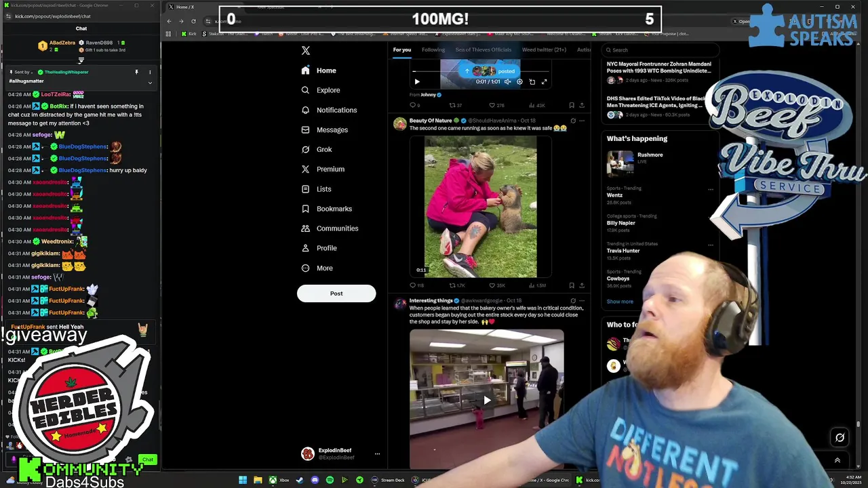Image resolution: width=868 pixels, height=488 pixels.
Task: Open more options on Beauty Of Nature post
Action: coord(582,121)
